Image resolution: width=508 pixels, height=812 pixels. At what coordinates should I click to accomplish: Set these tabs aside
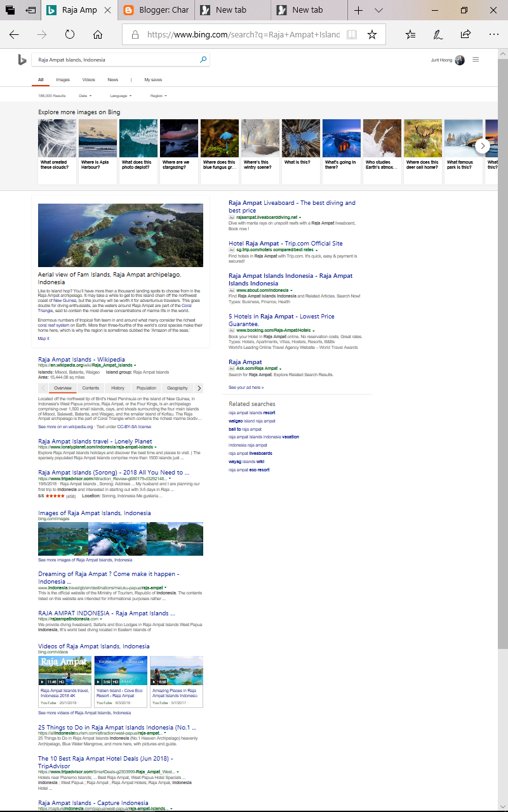click(x=30, y=10)
